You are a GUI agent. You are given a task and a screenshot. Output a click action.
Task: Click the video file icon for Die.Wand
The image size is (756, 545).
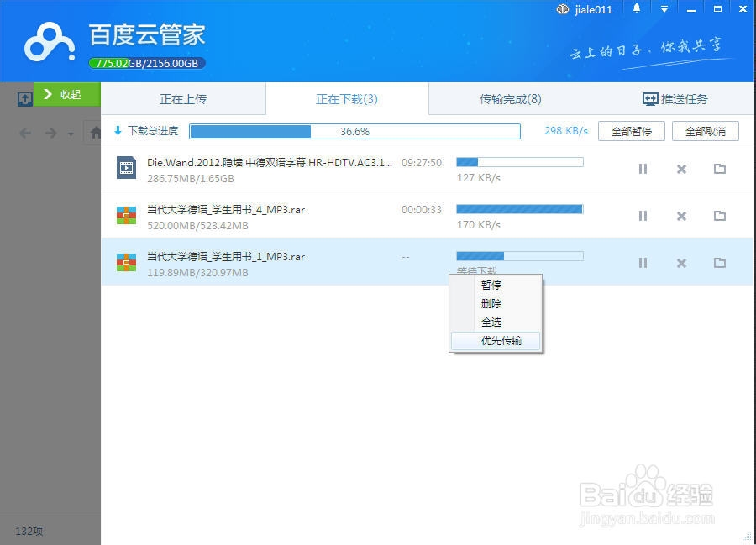(x=126, y=168)
